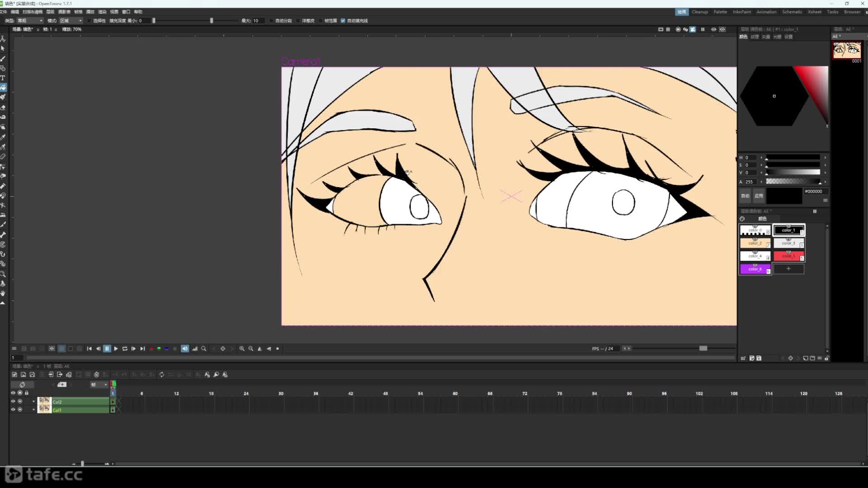Open the 文件 menu
The width and height of the screenshot is (868, 488).
coord(4,12)
